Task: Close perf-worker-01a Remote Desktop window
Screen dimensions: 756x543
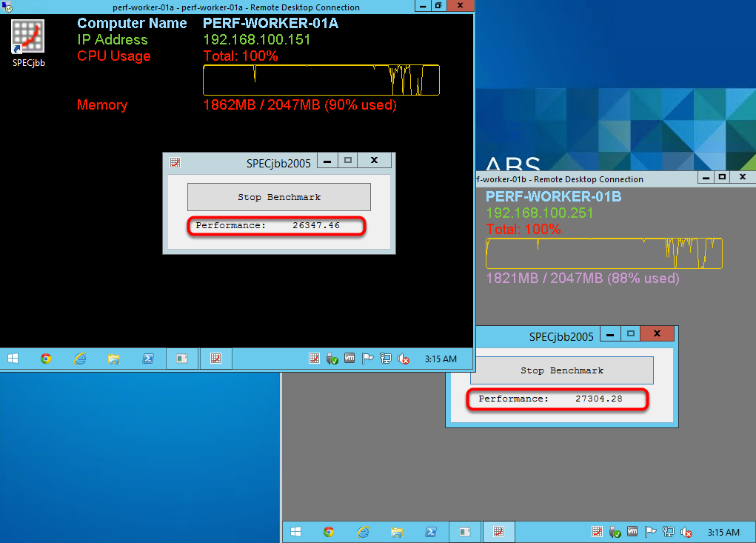Action: point(460,6)
